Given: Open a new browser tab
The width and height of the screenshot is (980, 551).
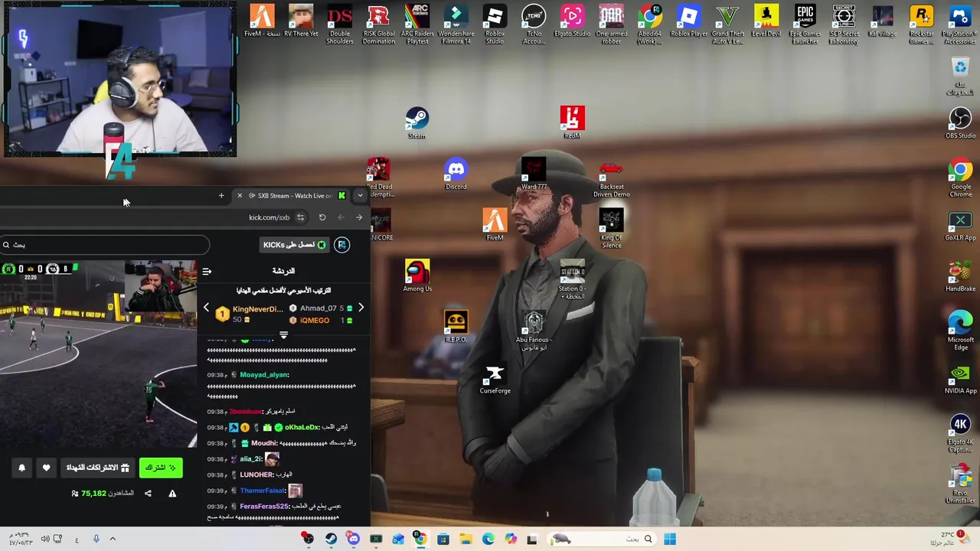Looking at the screenshot, I should [x=221, y=196].
